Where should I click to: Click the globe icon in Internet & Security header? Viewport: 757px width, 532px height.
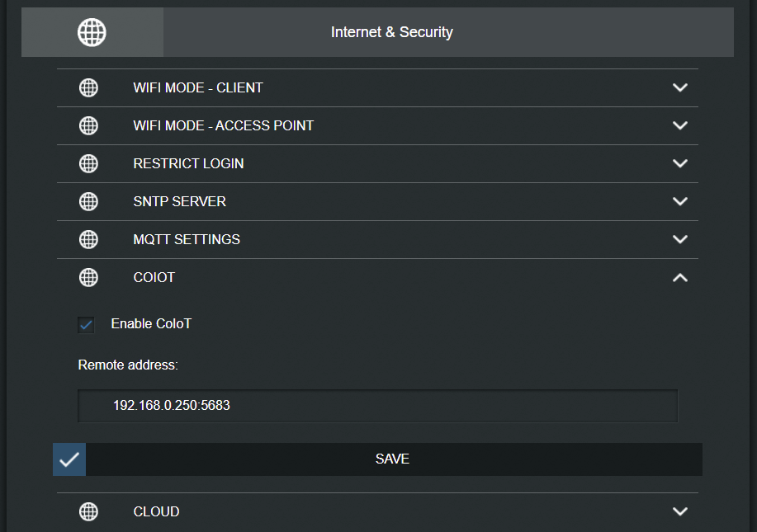click(92, 32)
